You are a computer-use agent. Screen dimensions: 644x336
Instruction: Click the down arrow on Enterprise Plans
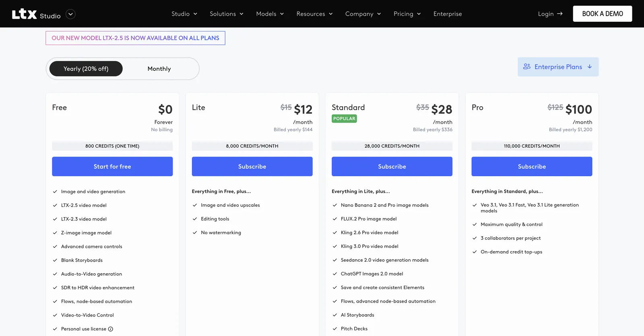[x=590, y=67]
